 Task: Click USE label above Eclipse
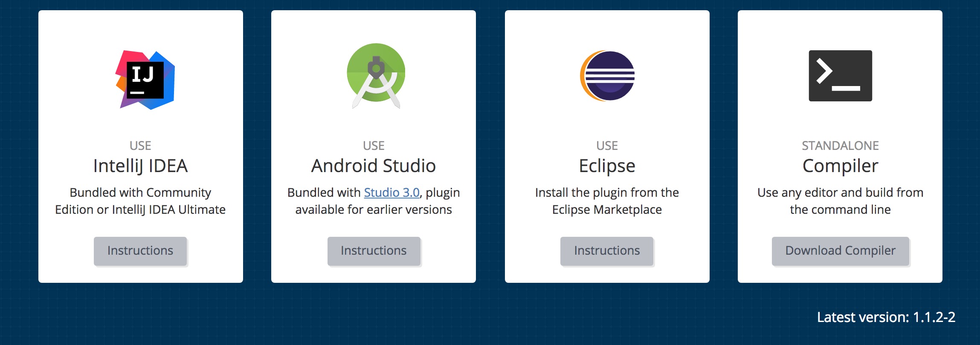607,146
